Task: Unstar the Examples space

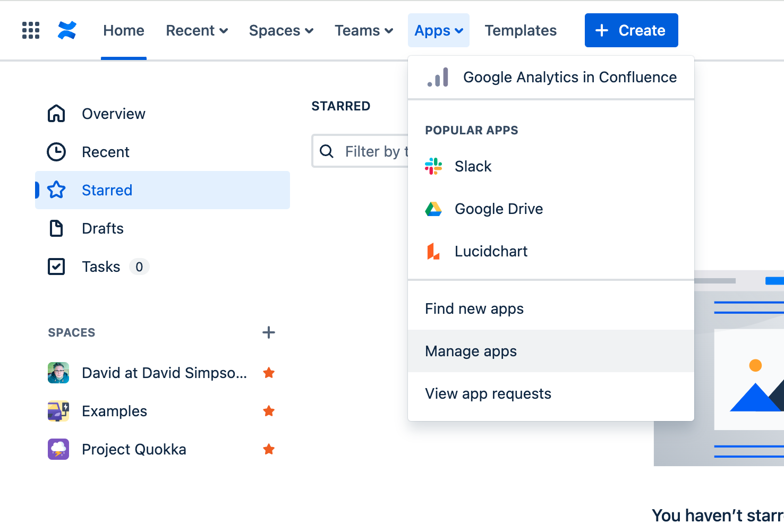Action: coord(269,411)
